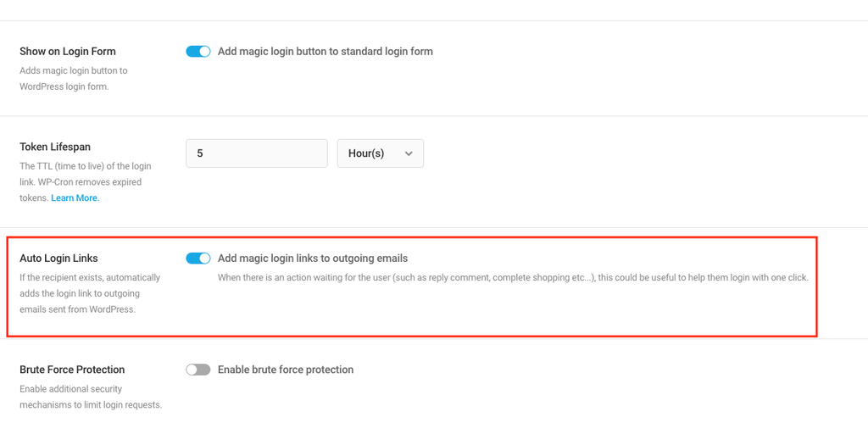Click 'Add magic login button to standard login form' label
Image resolution: width=868 pixels, height=434 pixels.
pyautogui.click(x=325, y=52)
